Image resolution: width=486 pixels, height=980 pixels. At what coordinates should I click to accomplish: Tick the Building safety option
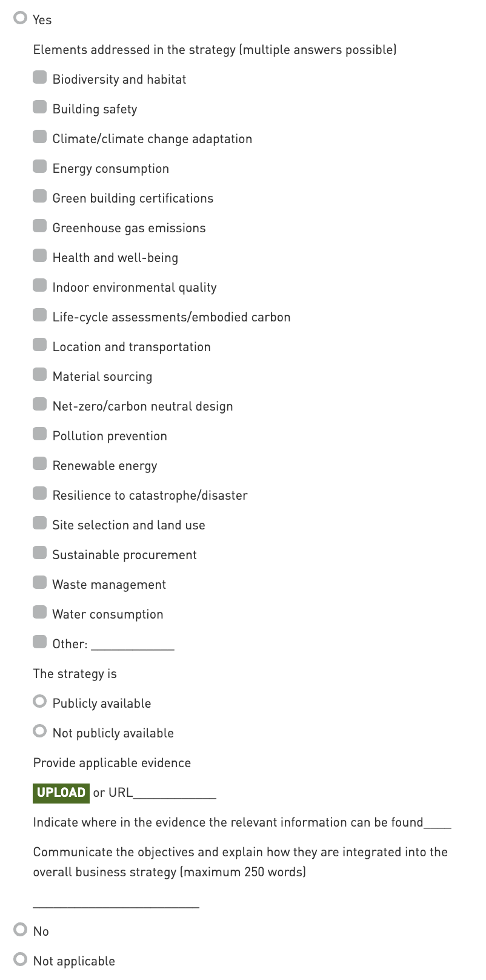[40, 107]
